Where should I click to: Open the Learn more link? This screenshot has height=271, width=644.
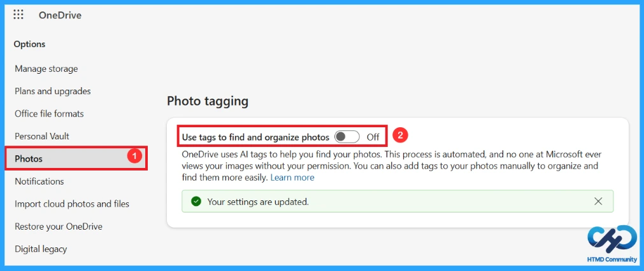pyautogui.click(x=292, y=177)
